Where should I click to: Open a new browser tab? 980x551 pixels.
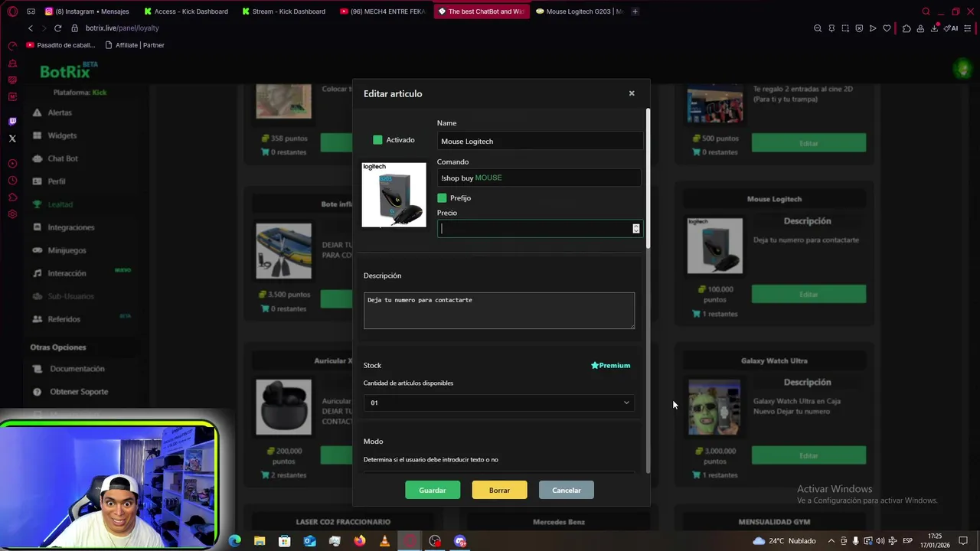(635, 11)
